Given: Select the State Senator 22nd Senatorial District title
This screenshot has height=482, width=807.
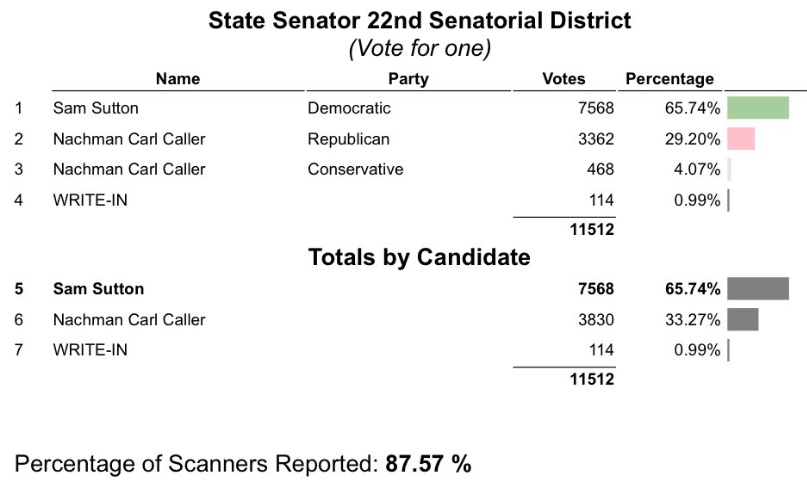Looking at the screenshot, I should click(419, 21).
